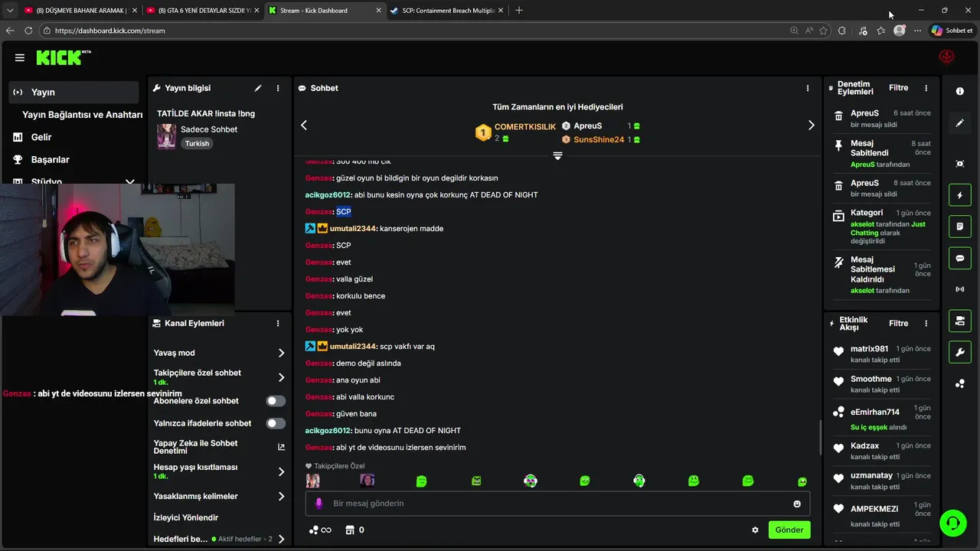Screen dimensions: 980x551
Task: Click the screen capture icon in the right sidebar
Action: point(960,164)
